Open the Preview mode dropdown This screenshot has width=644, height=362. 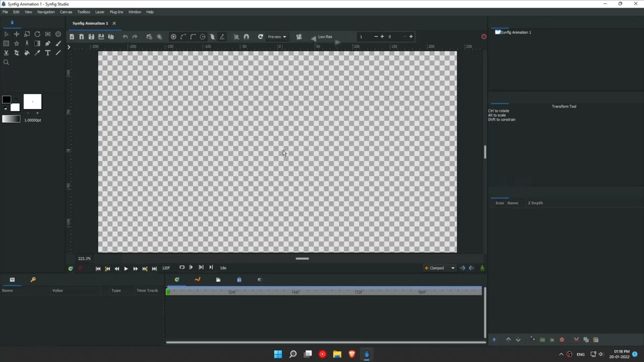(x=277, y=37)
